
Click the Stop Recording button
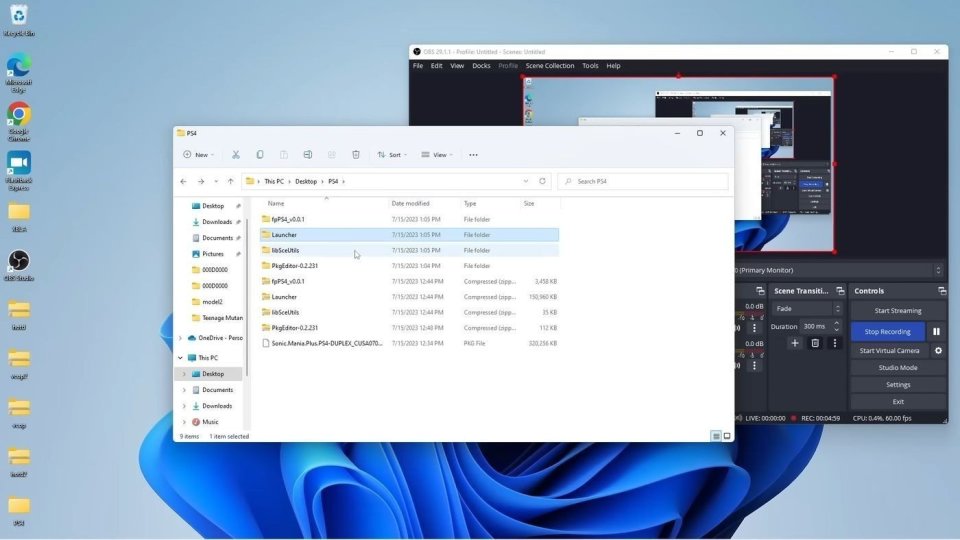pyautogui.click(x=888, y=331)
